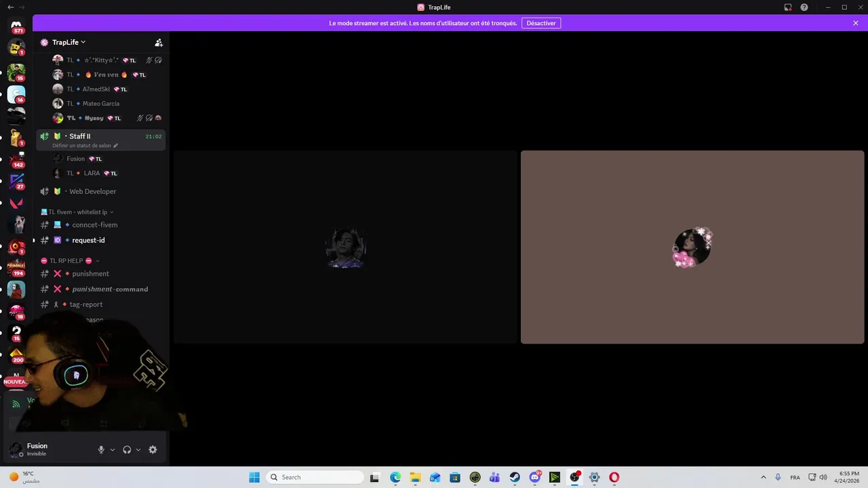Open weather widget showing 16°C

tap(24, 477)
